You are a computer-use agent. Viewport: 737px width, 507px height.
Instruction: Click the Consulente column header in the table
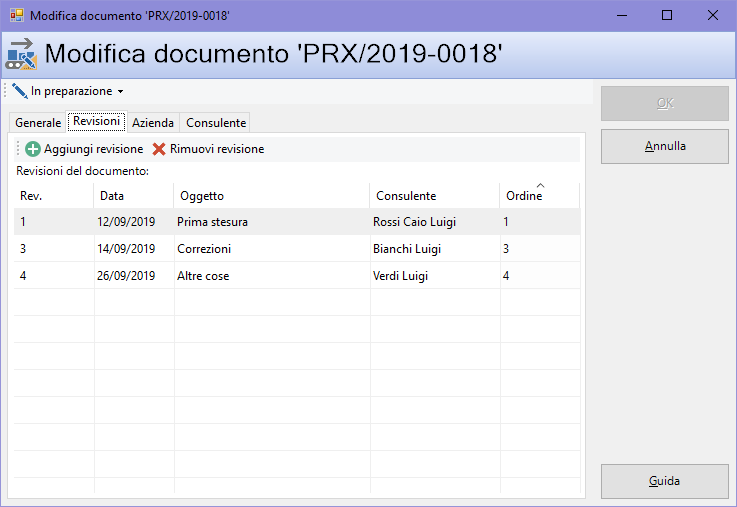405,196
